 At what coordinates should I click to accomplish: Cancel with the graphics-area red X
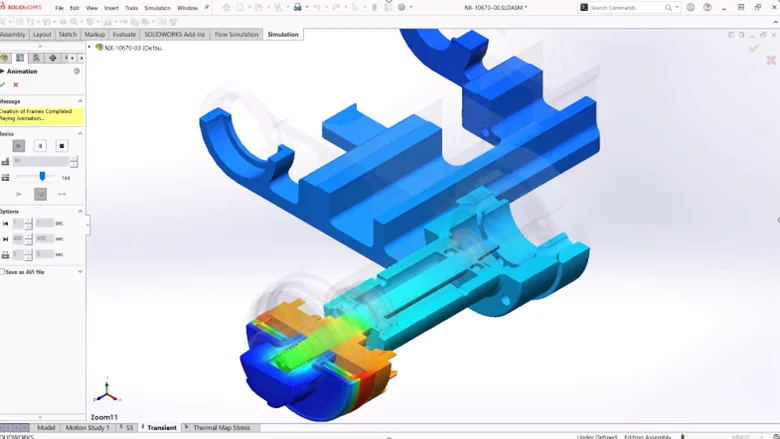[771, 60]
